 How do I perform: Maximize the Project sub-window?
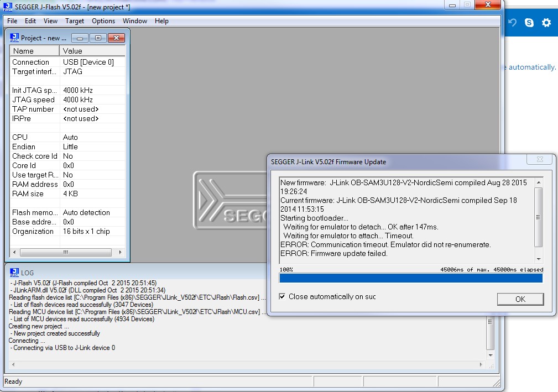pos(98,38)
